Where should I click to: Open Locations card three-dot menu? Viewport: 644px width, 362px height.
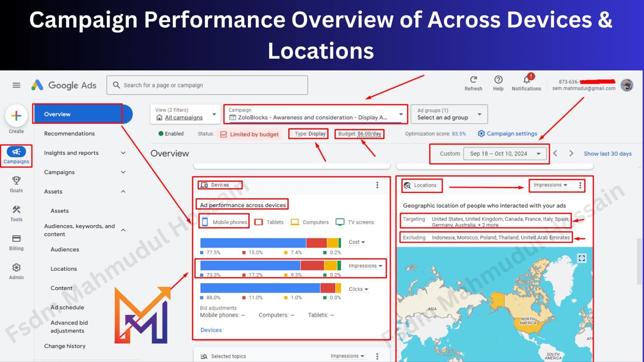click(x=580, y=185)
